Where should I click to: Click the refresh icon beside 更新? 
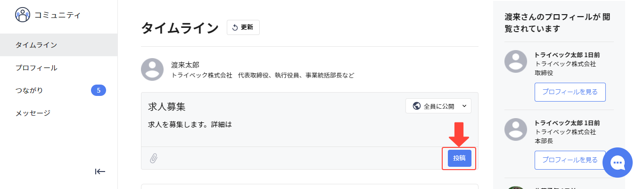[x=235, y=27]
